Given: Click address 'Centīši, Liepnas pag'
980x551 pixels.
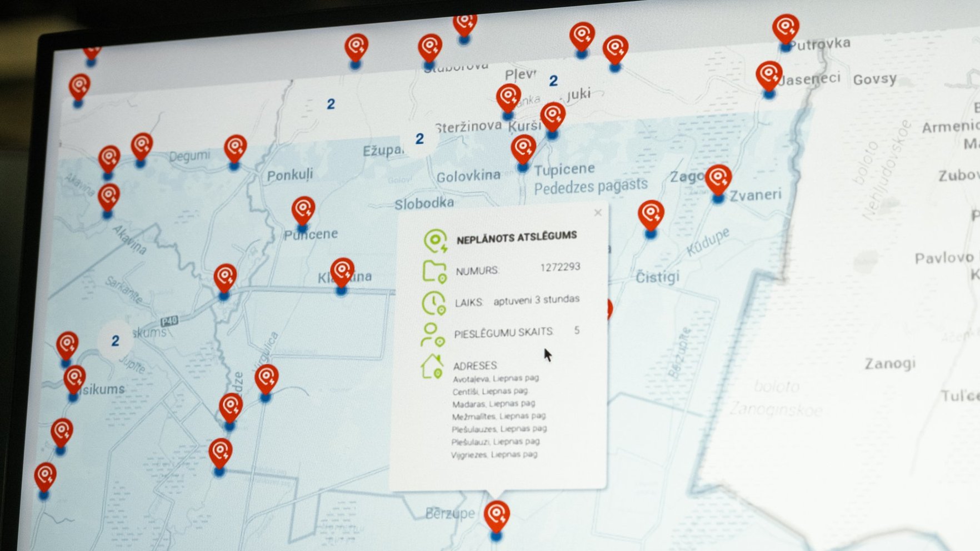Looking at the screenshot, I should pyautogui.click(x=491, y=391).
